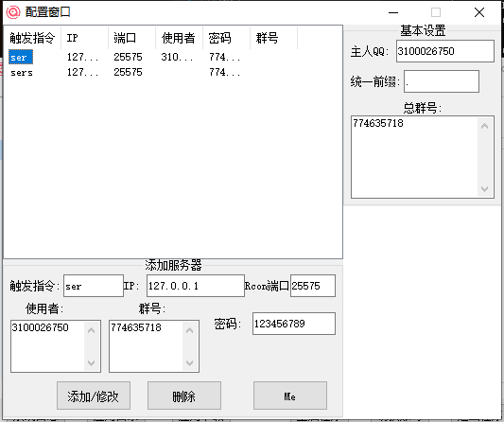Click the 触发指令 column header

[x=32, y=38]
